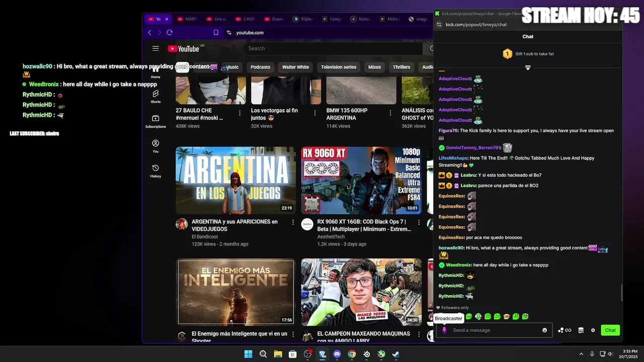Expand the system tray hidden icons chevron

(x=581, y=354)
